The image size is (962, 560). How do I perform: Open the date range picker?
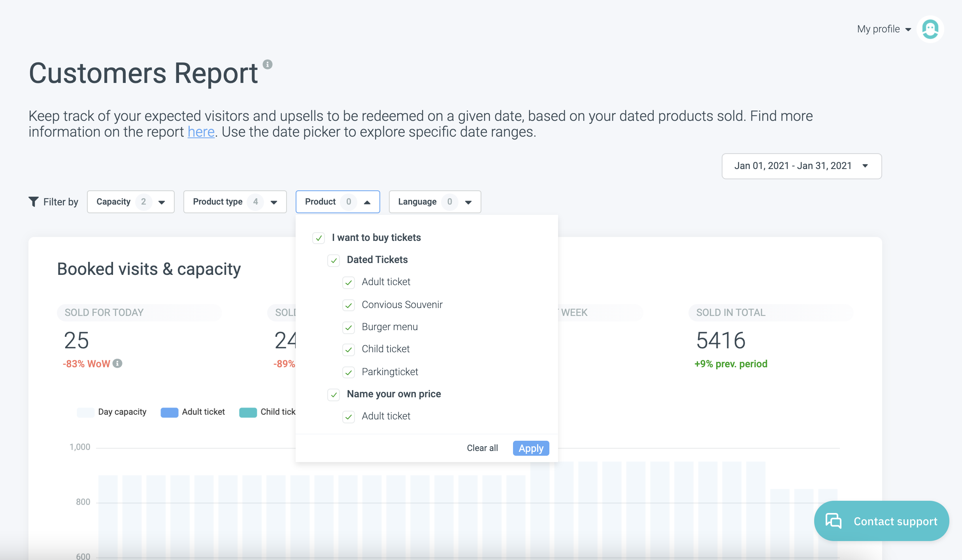(801, 166)
